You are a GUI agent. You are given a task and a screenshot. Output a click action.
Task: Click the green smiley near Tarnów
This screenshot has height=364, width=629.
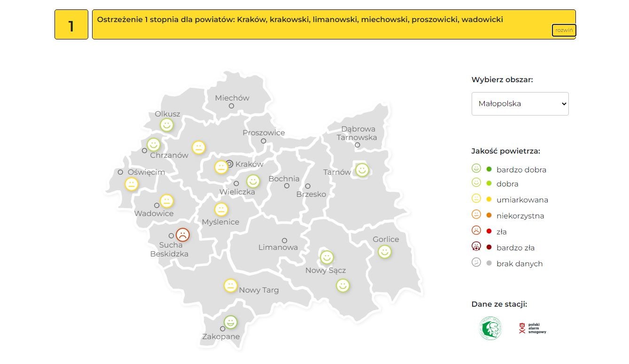(x=362, y=170)
